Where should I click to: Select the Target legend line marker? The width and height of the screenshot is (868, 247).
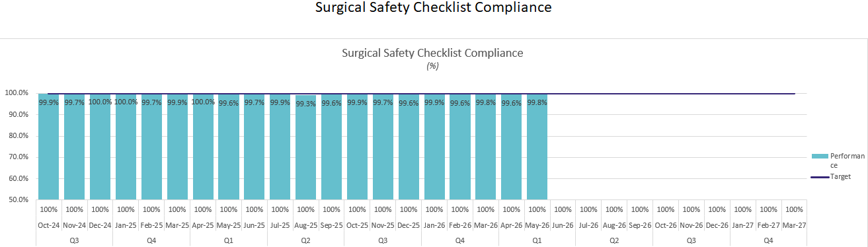click(820, 177)
